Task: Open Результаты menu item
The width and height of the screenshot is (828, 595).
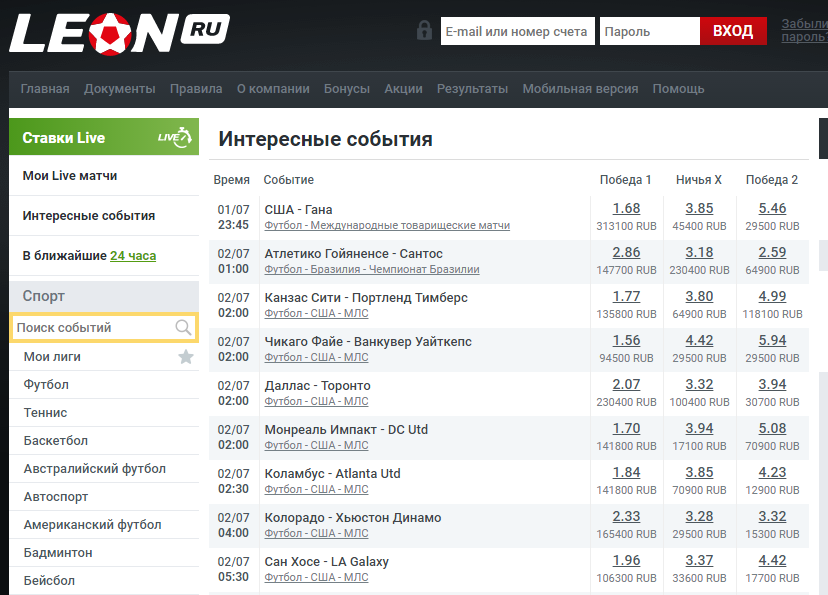Action: click(472, 89)
